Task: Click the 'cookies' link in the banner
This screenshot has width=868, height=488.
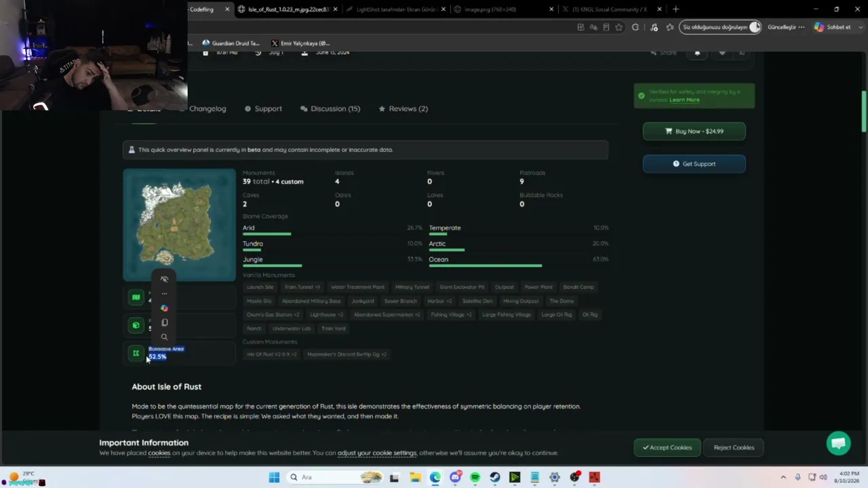Action: click(159, 453)
